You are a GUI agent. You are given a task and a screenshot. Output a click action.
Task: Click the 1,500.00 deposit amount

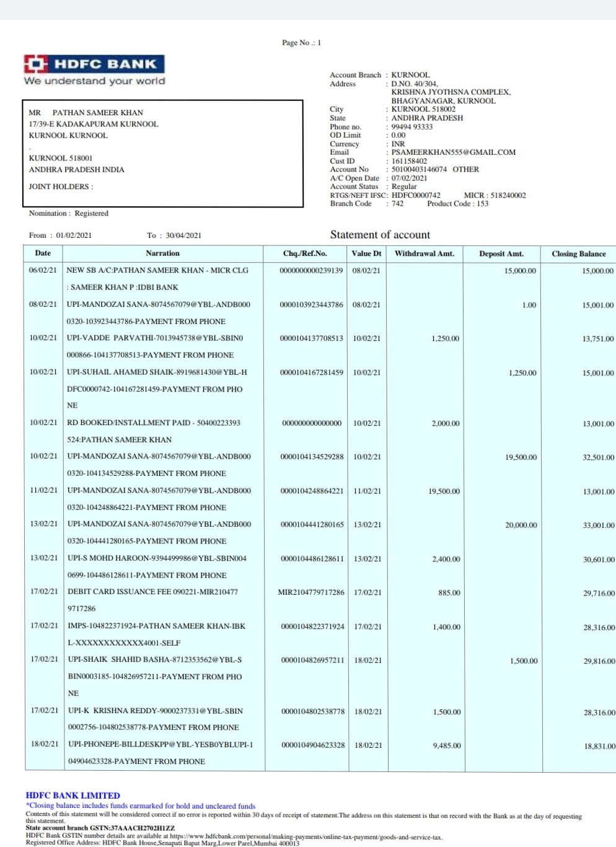[524, 661]
